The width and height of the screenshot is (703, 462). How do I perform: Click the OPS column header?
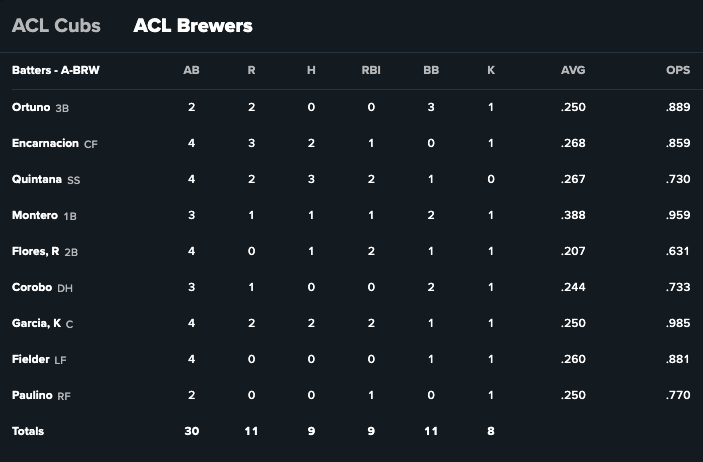tap(677, 71)
